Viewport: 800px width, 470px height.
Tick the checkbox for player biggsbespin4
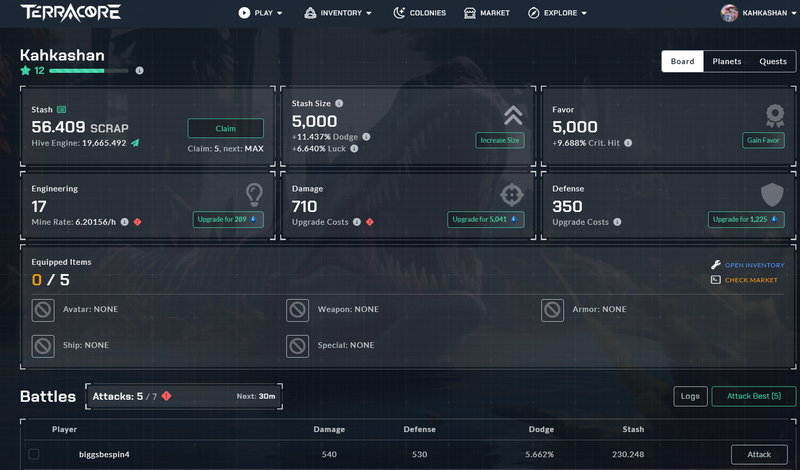pyautogui.click(x=34, y=454)
